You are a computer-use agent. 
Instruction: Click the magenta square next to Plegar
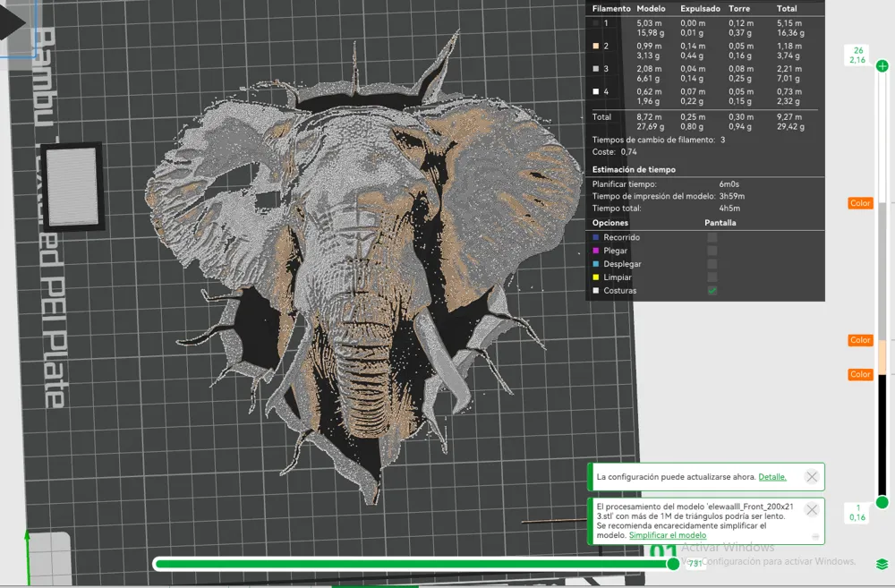[x=596, y=251]
